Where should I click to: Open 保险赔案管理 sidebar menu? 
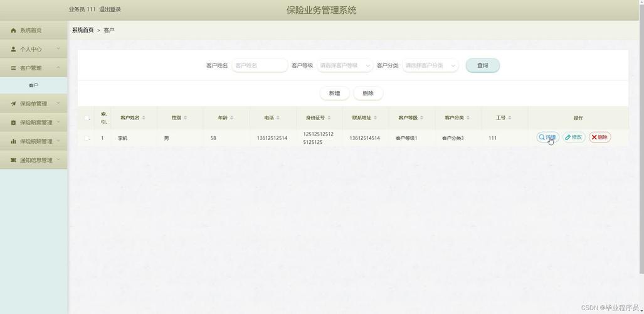point(34,122)
